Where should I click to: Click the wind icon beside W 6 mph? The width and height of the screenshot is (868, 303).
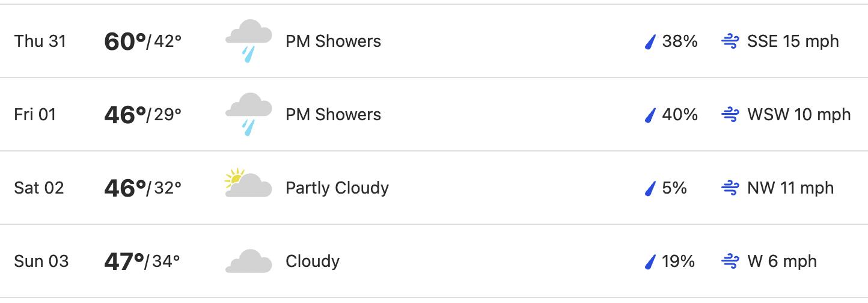click(x=730, y=262)
